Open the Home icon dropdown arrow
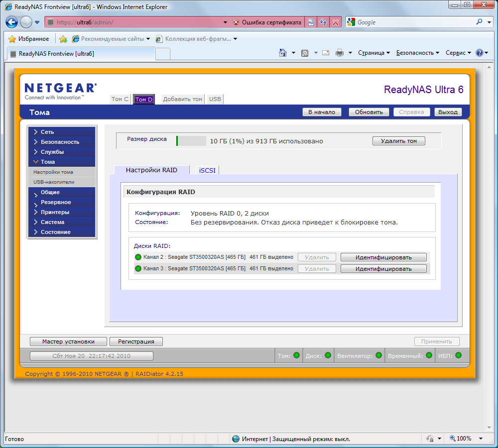The image size is (498, 448). coord(293,53)
